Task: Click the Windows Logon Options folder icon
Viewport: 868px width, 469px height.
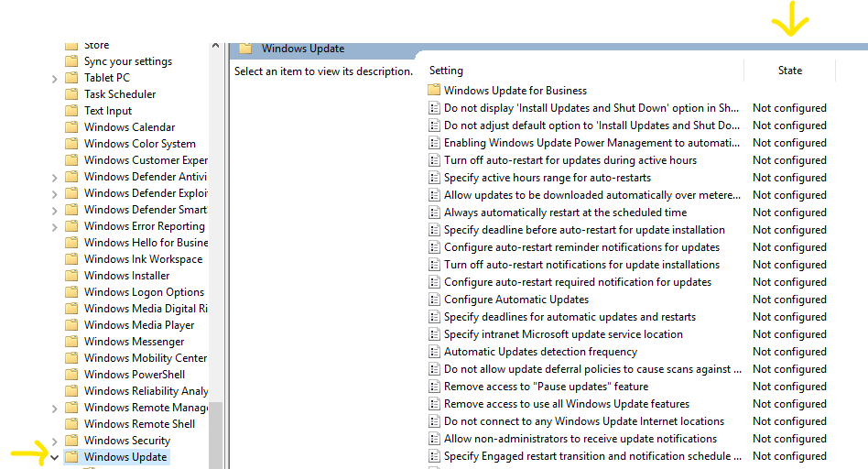Action: 71,292
